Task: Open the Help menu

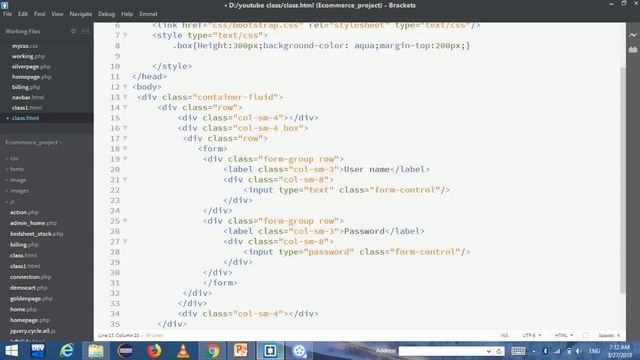Action: click(x=127, y=14)
